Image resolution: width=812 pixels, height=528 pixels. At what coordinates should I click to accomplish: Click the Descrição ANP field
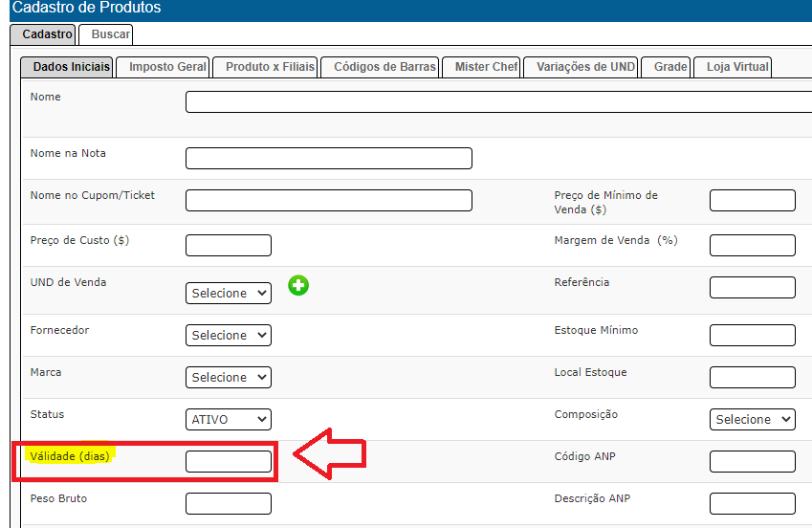pyautogui.click(x=753, y=503)
